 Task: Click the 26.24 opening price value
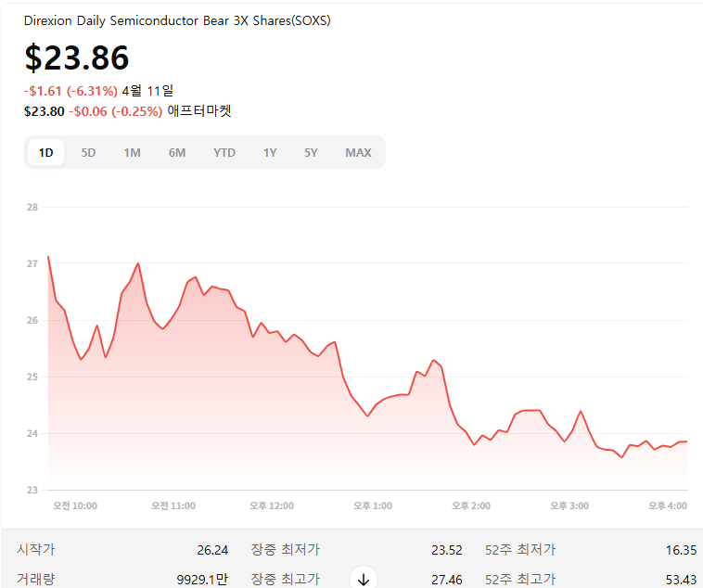[x=212, y=550]
